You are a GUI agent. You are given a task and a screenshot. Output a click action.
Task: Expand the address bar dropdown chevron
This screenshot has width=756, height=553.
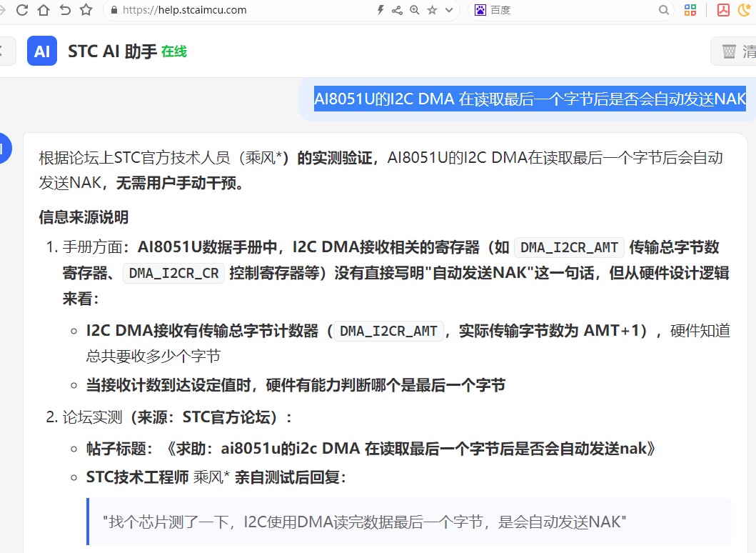tap(449, 10)
